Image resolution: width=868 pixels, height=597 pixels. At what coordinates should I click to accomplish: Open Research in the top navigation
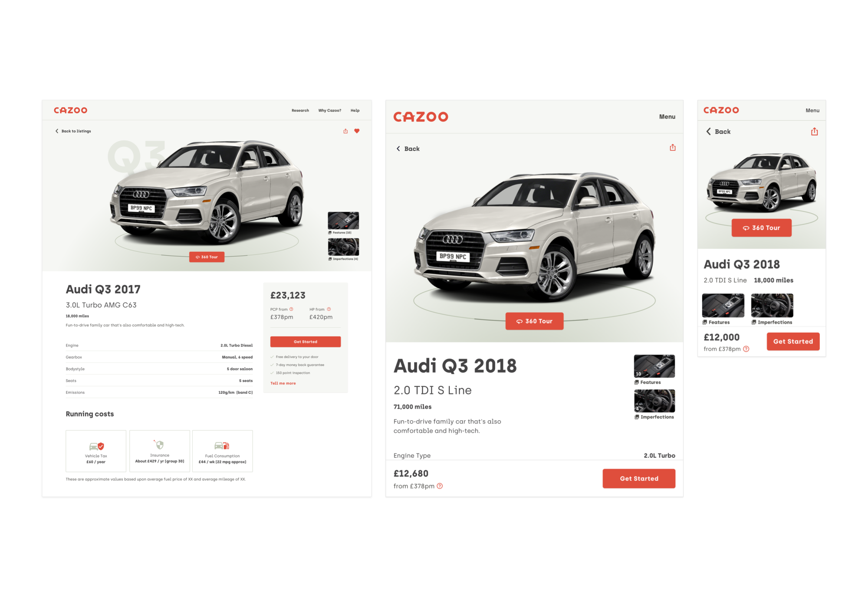pyautogui.click(x=300, y=110)
